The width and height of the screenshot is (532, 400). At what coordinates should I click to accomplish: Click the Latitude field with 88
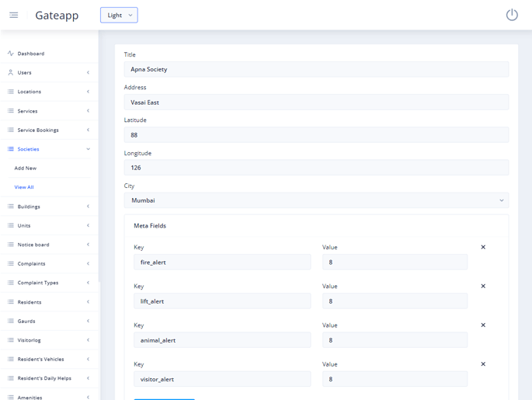coord(316,134)
